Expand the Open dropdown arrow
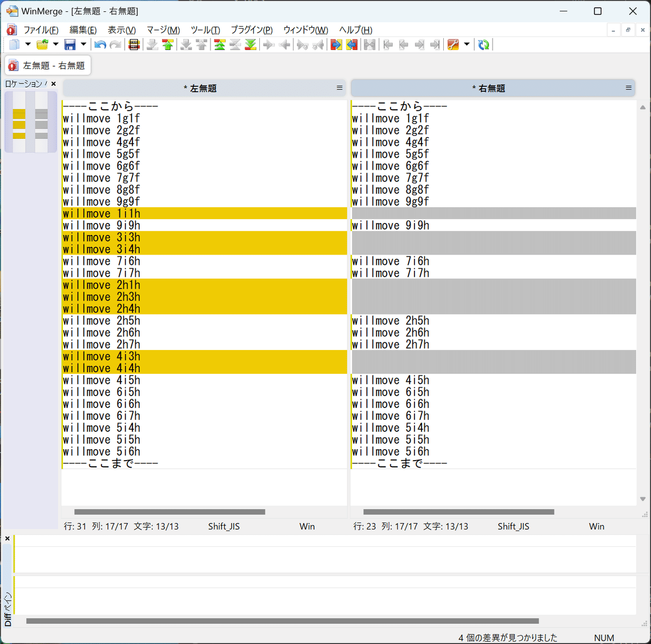This screenshot has height=644, width=651. pos(55,44)
